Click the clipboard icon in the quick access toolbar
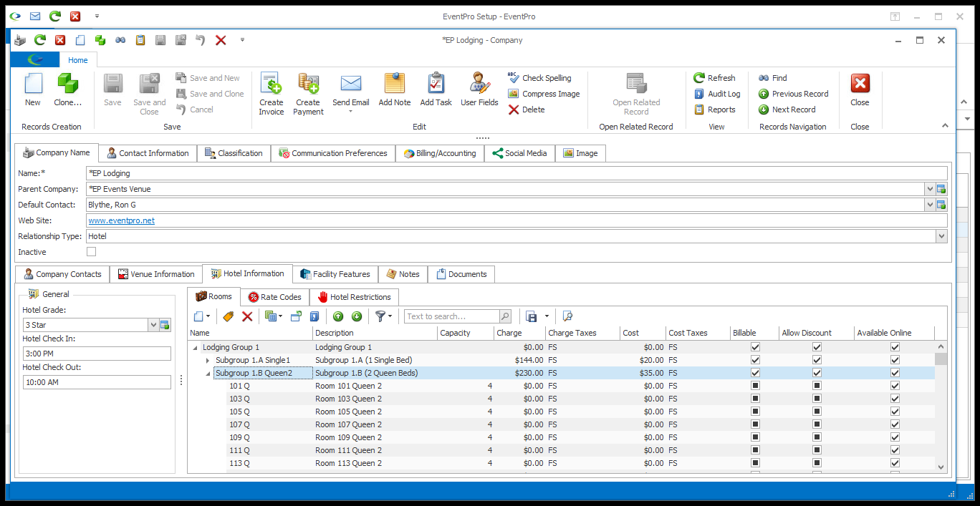 click(140, 40)
